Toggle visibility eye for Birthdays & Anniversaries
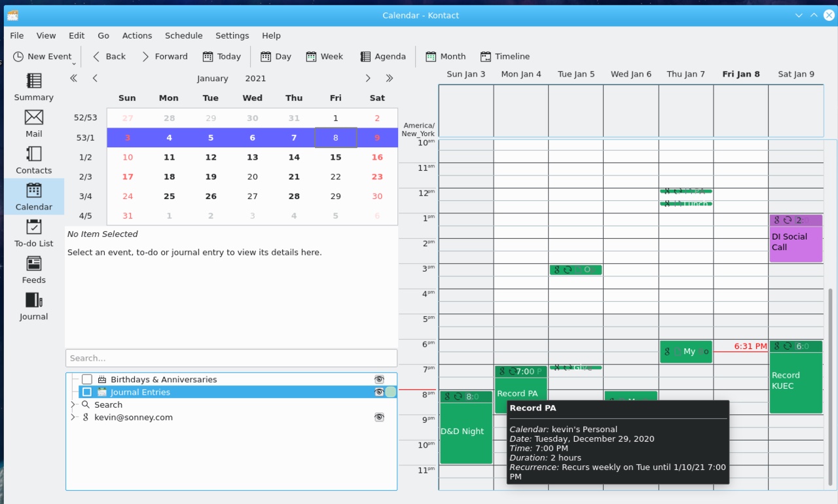838x504 pixels. (379, 379)
